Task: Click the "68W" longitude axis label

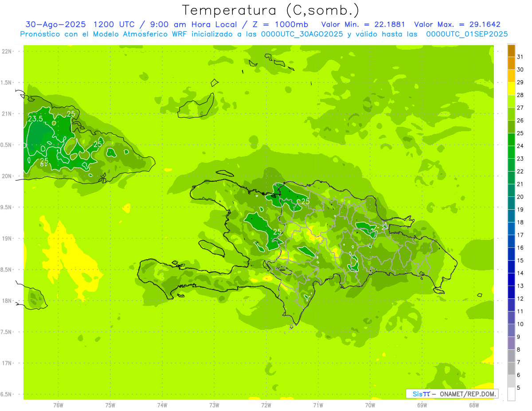Action: point(474,405)
